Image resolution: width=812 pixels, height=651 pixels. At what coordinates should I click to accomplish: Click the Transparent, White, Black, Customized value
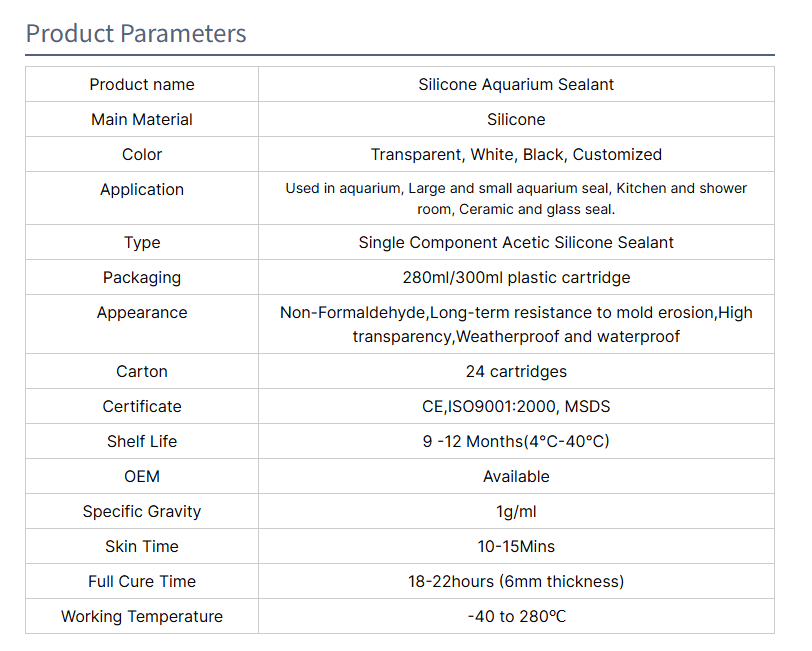point(516,154)
